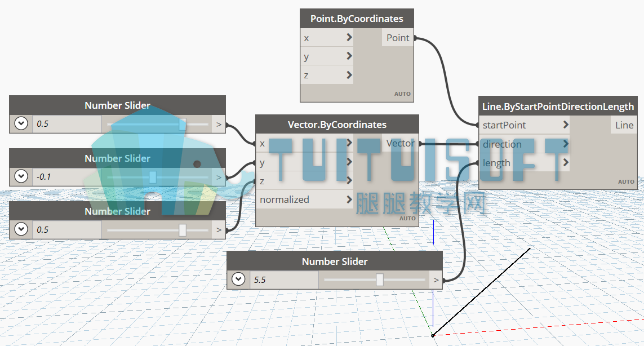This screenshot has width=644, height=346.
Task: Click the Line output port
Action: coord(624,125)
